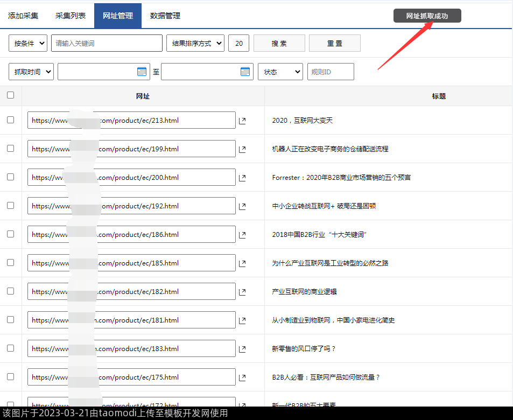Toggle the select-all checkbox in table header
Image resolution: width=513 pixels, height=420 pixels.
click(x=11, y=95)
